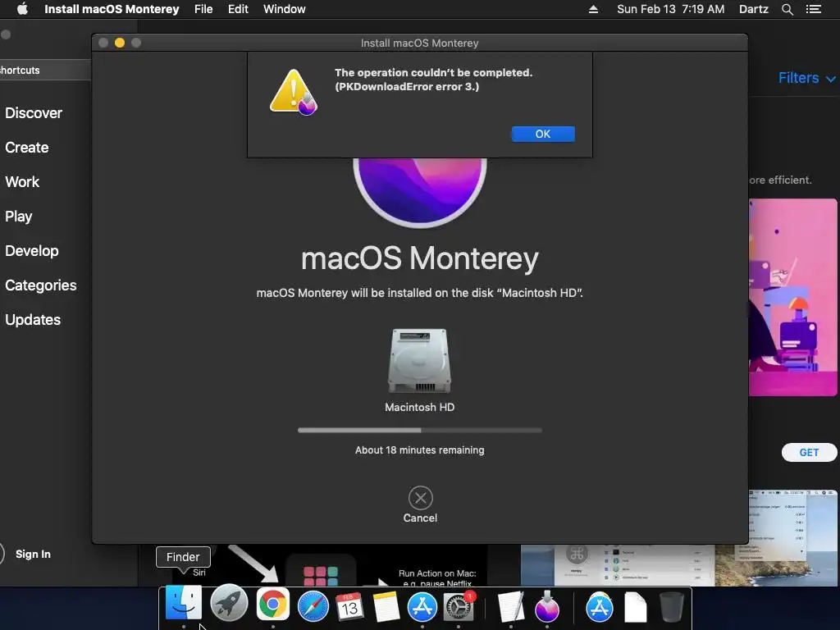Open Calendar from the Dock
840x630 pixels.
click(349, 607)
